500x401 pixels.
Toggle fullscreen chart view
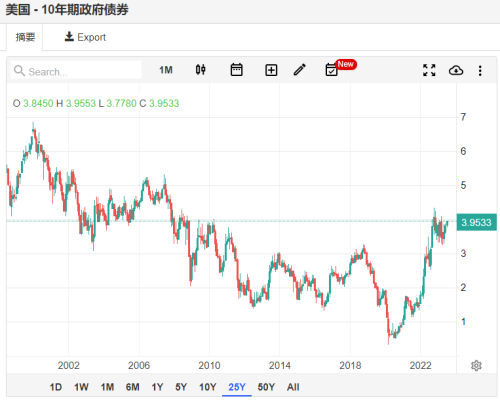(429, 70)
